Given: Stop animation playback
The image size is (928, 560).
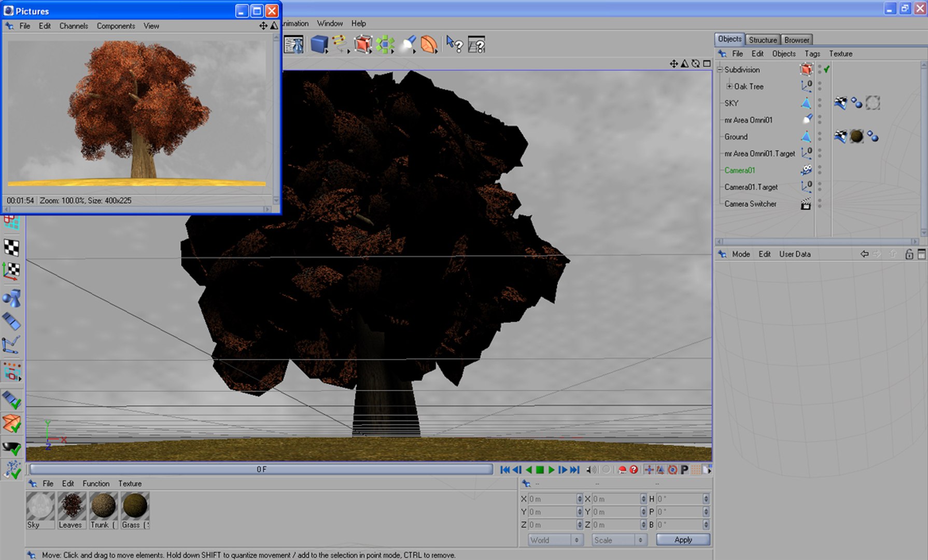Looking at the screenshot, I should 540,470.
